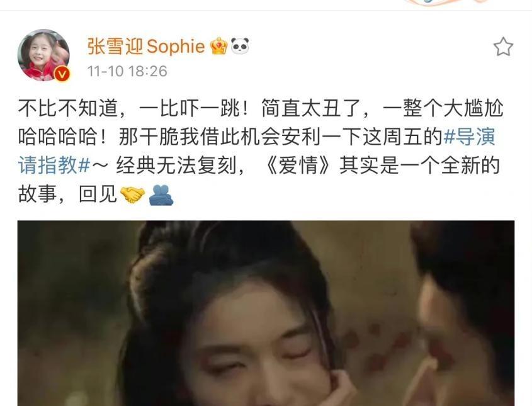
Task: Open username 张雪迎 link
Action: (x=115, y=46)
